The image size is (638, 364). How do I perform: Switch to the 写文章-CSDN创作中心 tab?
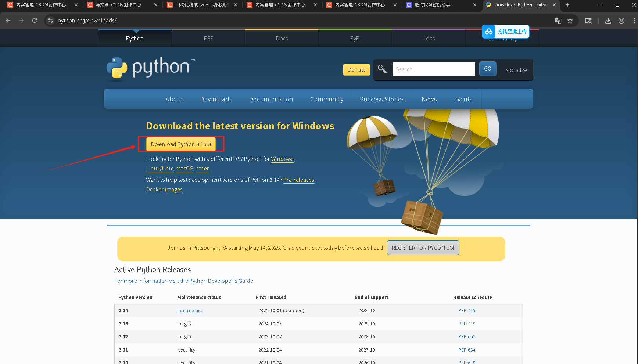click(x=119, y=5)
